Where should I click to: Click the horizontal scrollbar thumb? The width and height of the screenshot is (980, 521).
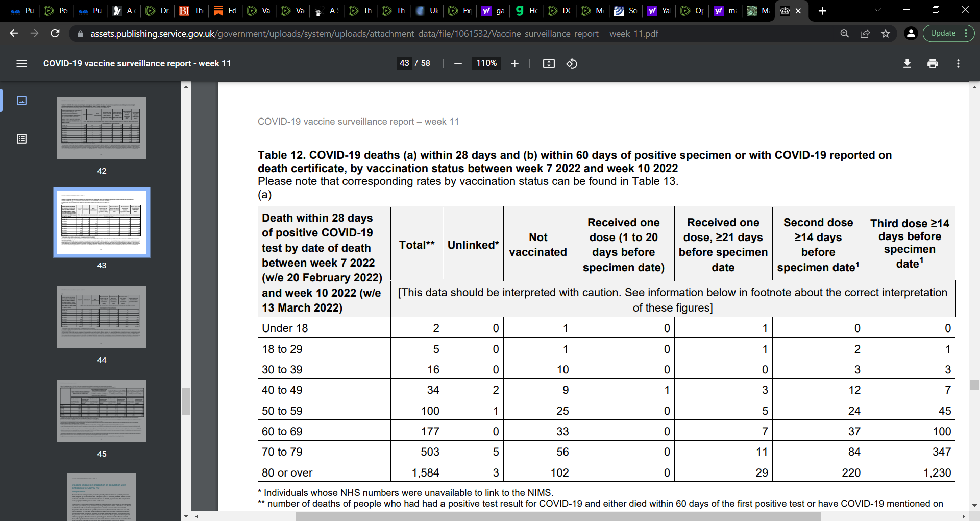click(558, 516)
